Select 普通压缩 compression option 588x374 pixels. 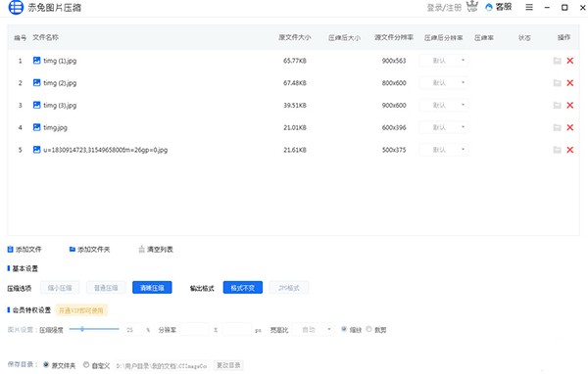pyautogui.click(x=106, y=288)
